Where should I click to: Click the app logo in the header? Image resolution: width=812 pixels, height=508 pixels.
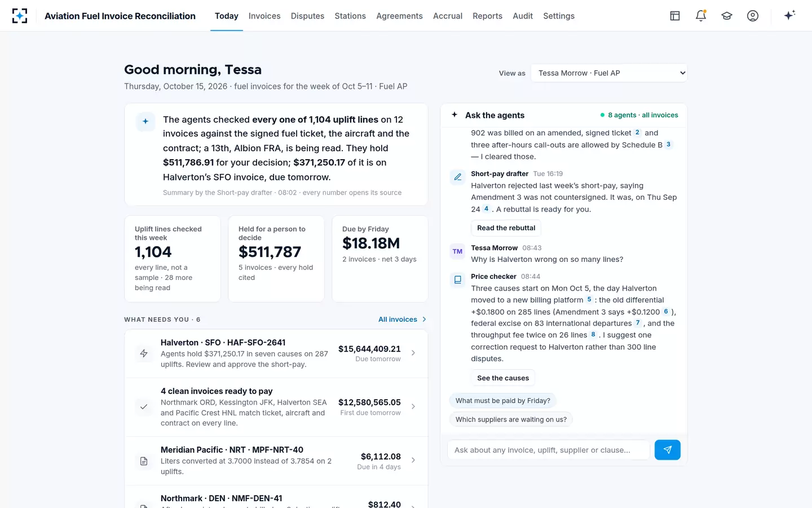tap(20, 16)
